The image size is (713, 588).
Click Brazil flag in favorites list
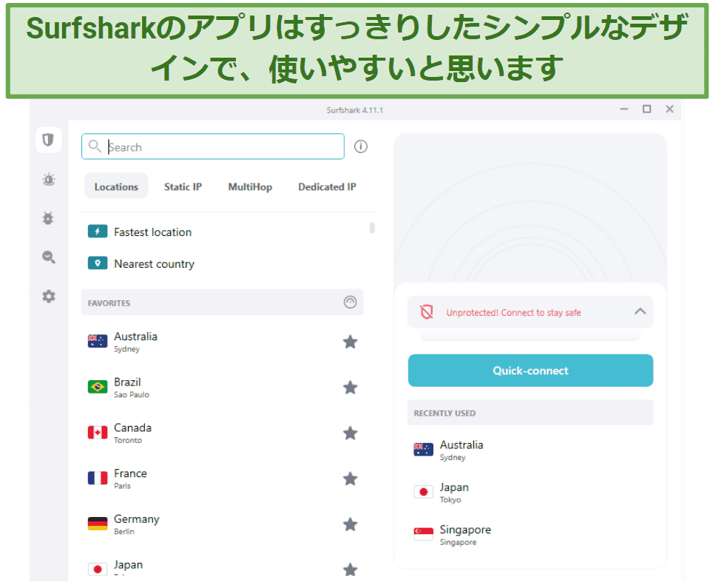(98, 387)
